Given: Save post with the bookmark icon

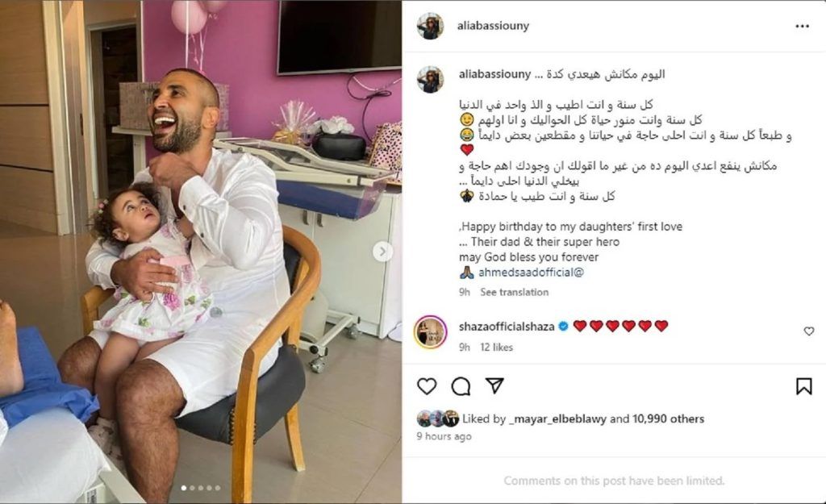Looking at the screenshot, I should click(x=803, y=386).
